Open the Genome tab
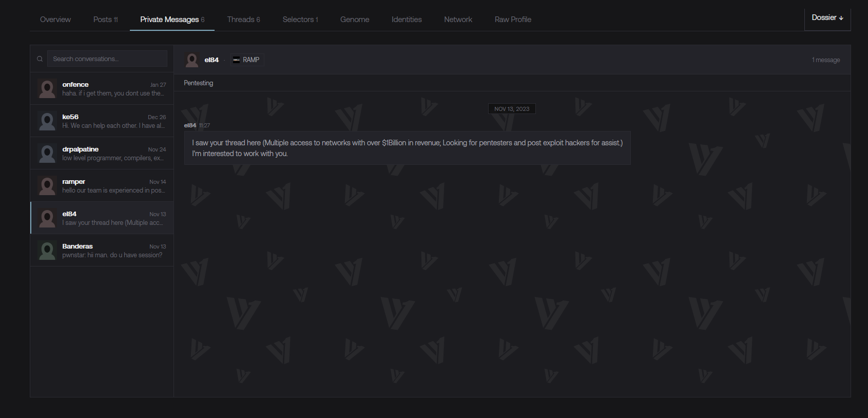 click(355, 20)
